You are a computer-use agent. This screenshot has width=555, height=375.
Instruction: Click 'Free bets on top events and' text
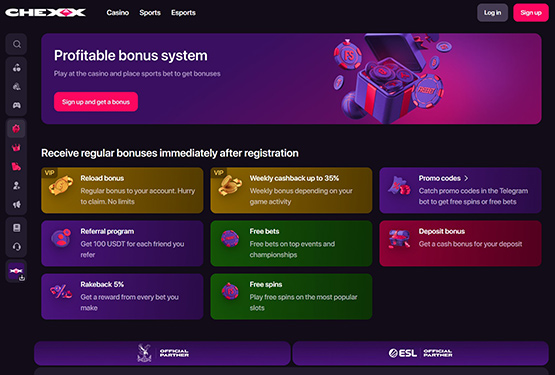point(292,244)
